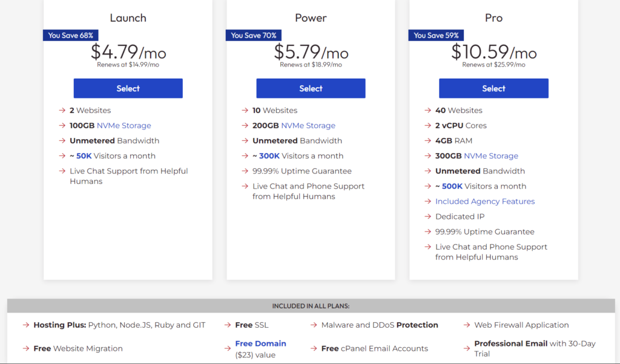The height and width of the screenshot is (364, 620).
Task: Click 'Free Website Migration' text
Action: 78,349
